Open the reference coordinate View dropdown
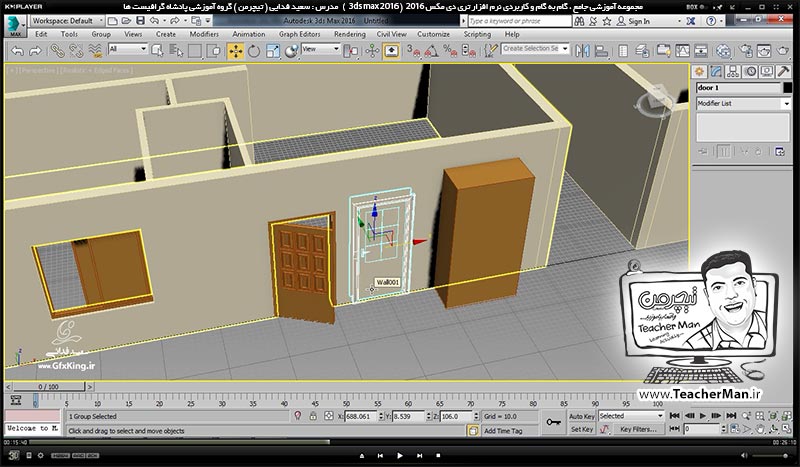 coord(320,49)
